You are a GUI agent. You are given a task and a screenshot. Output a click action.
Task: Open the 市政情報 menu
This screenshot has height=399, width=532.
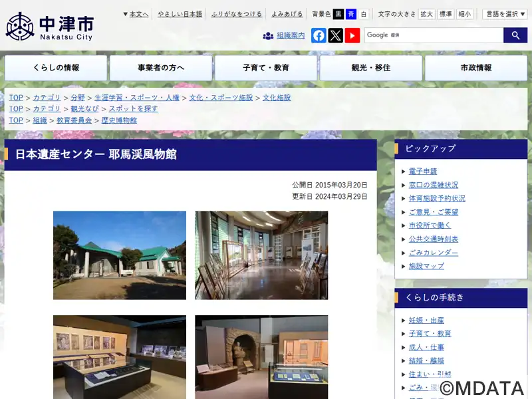[x=476, y=68]
